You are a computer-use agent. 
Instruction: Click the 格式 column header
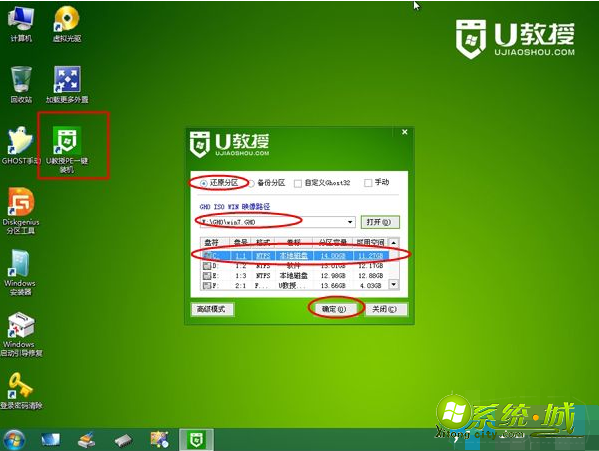263,242
